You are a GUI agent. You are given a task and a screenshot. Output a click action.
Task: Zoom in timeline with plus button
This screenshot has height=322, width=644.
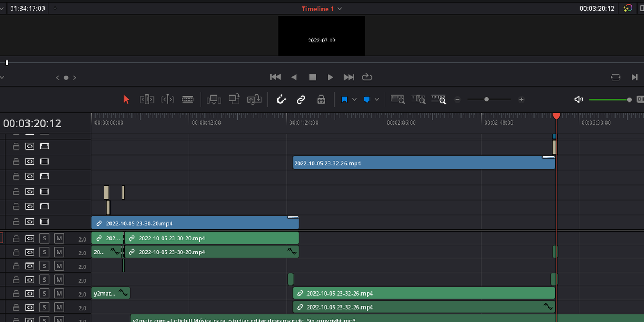pos(521,99)
